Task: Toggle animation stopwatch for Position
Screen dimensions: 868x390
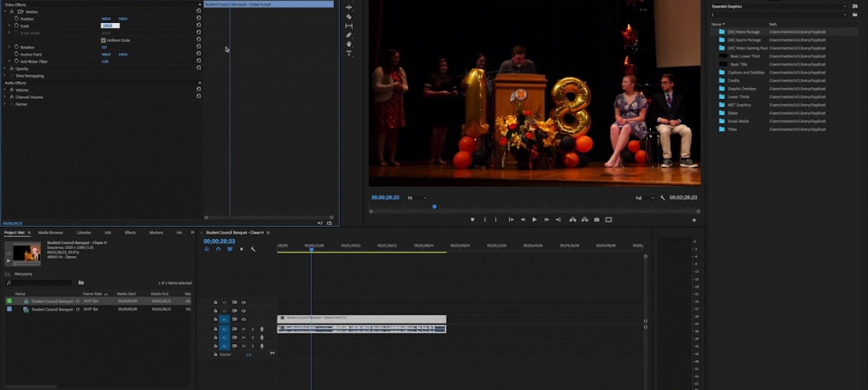Action: click(17, 19)
